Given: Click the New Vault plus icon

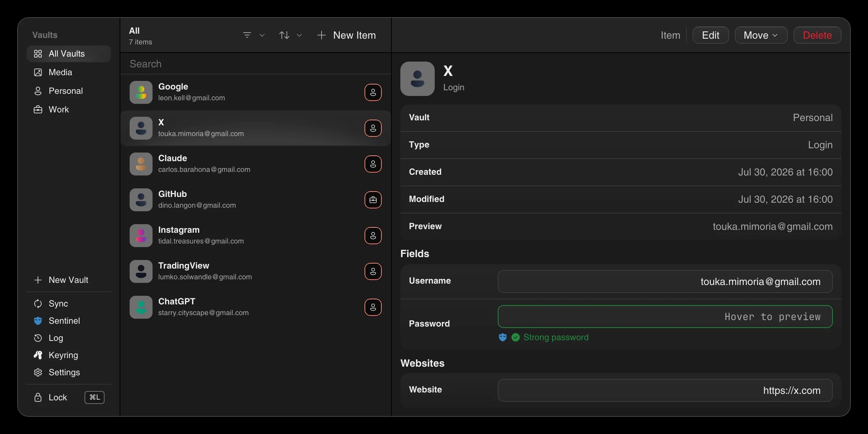Looking at the screenshot, I should (38, 280).
